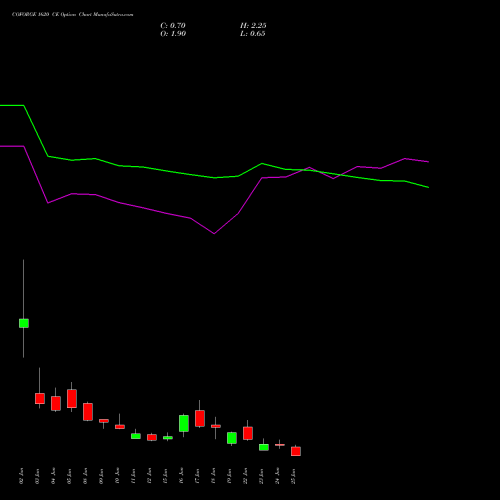500x500 pixels.
Task: Click the '18 Jun' date label
Action: point(214,476)
